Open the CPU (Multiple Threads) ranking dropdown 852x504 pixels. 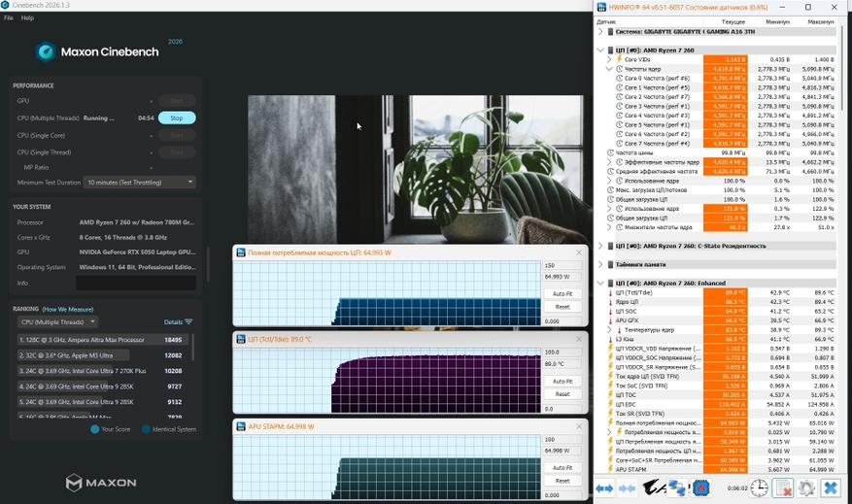coord(57,322)
